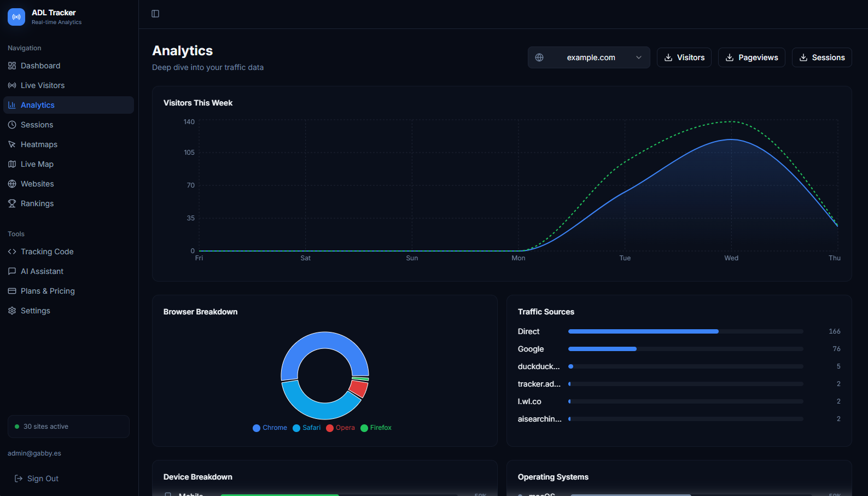Click the blue Chrome donut segment
This screenshot has height=496, width=868.
click(x=325, y=340)
